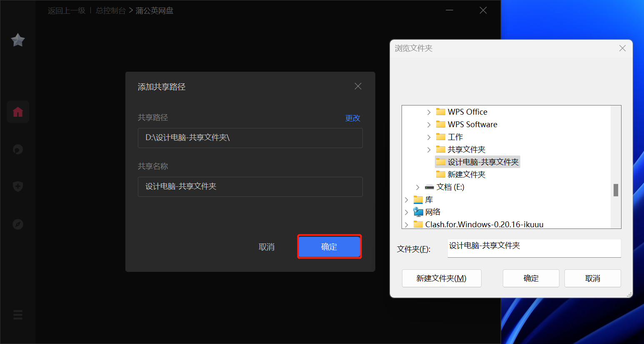This screenshot has width=644, height=344.
Task: Open the shield plus sidebar icon
Action: pos(18,186)
